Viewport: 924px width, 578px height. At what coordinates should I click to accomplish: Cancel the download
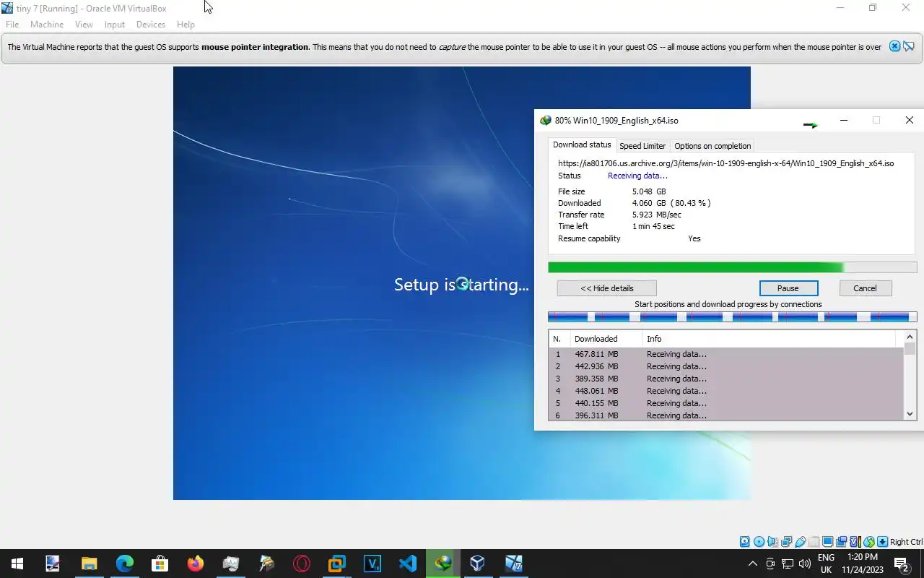tap(865, 288)
